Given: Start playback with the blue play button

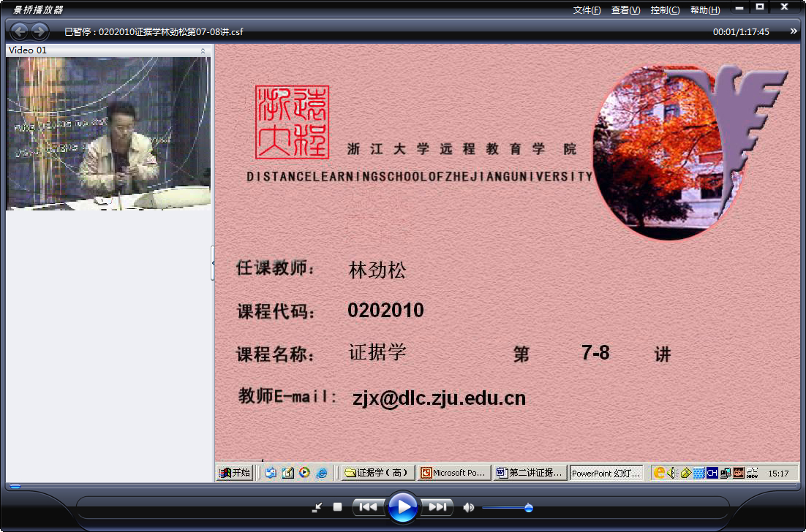Looking at the screenshot, I should pos(402,507).
